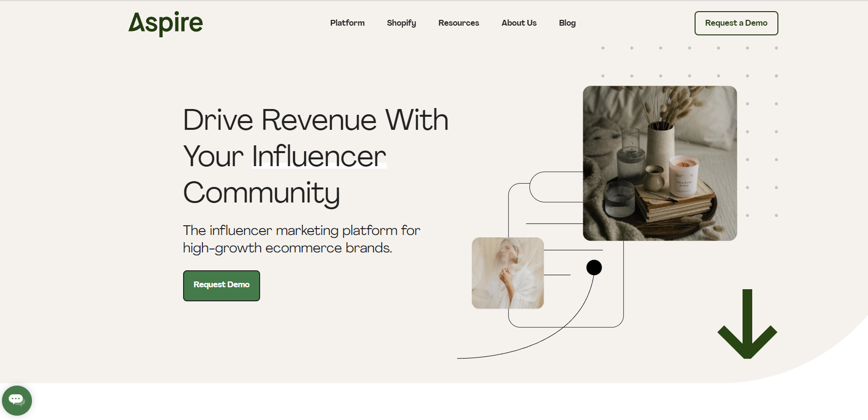Viewport: 868px width, 420px height.
Task: Select the candle and vase photo
Action: pos(660,163)
